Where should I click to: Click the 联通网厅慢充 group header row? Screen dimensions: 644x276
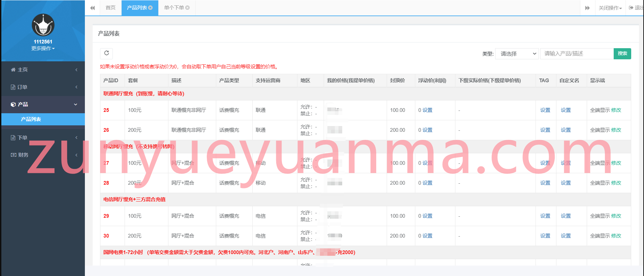365,94
